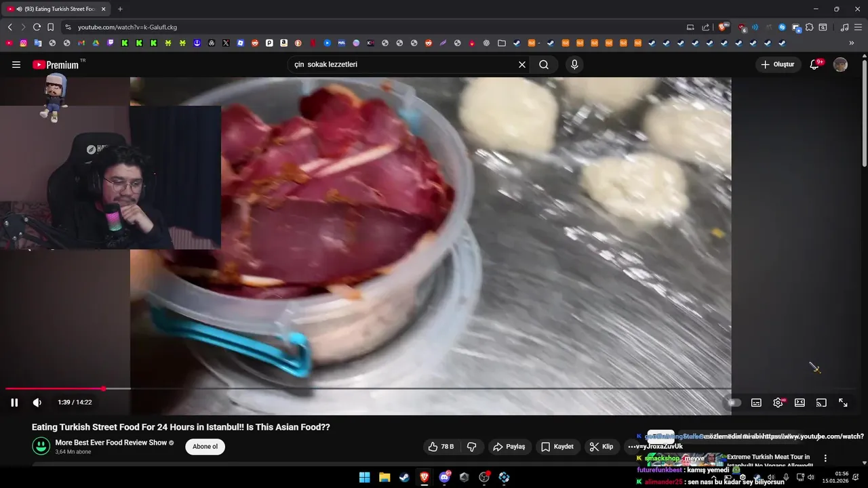
Task: Toggle the autoplay switch
Action: 733,403
